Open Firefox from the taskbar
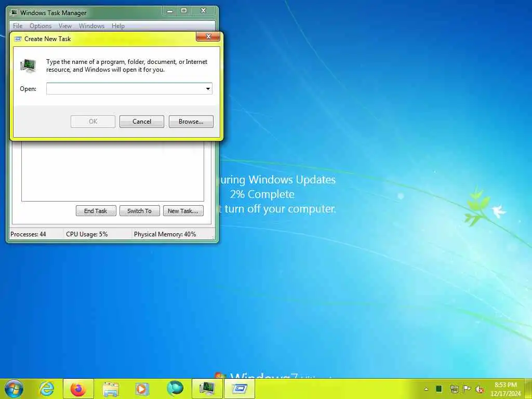This screenshot has height=399, width=532. (78, 389)
